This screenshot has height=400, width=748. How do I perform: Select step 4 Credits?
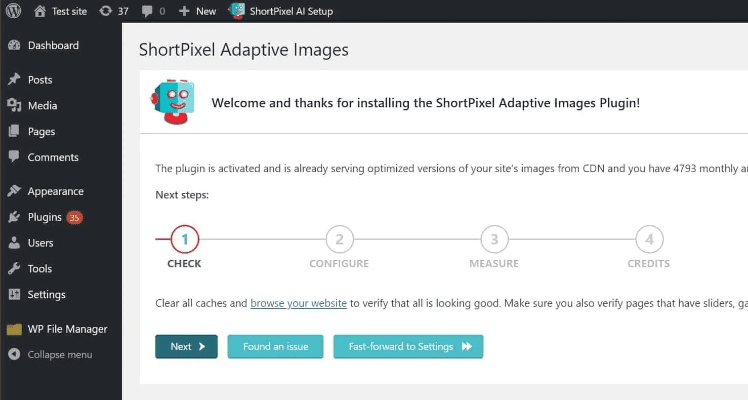(649, 240)
